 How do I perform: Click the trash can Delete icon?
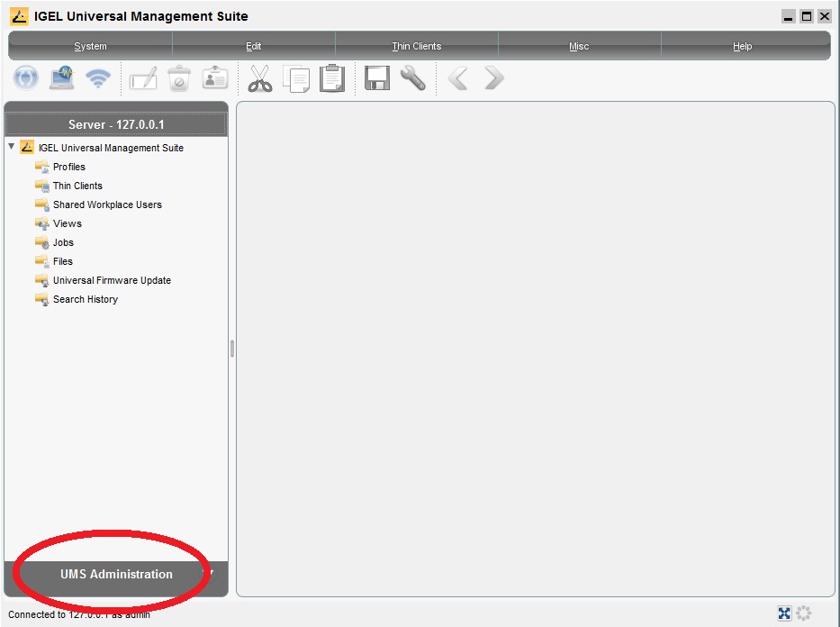pos(179,78)
